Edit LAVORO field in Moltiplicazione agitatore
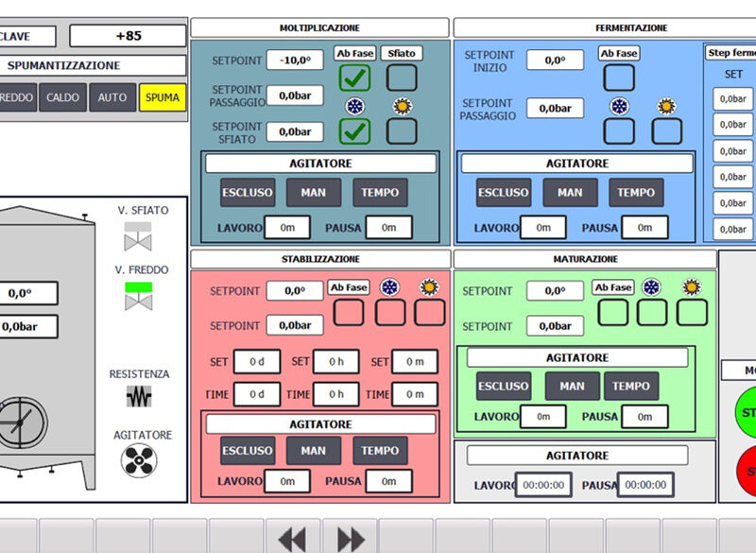 287,228
